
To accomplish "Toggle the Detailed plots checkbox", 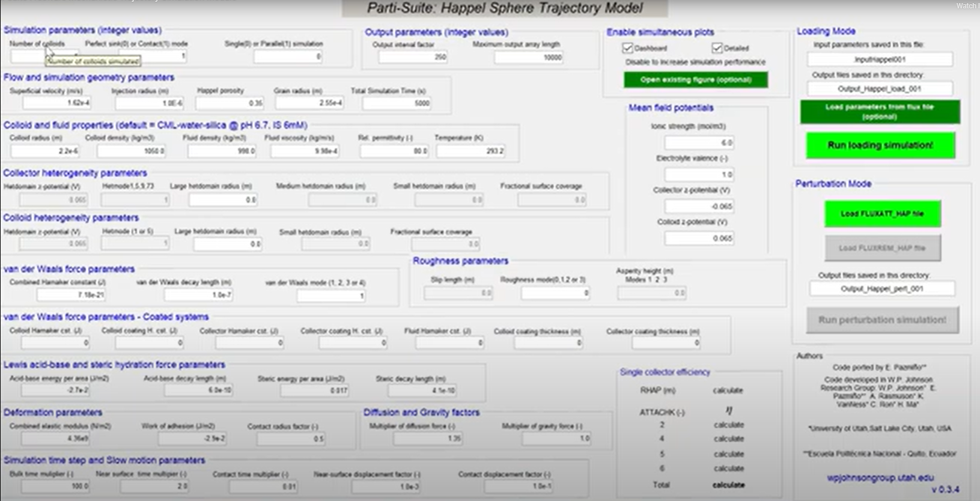I will (717, 47).
